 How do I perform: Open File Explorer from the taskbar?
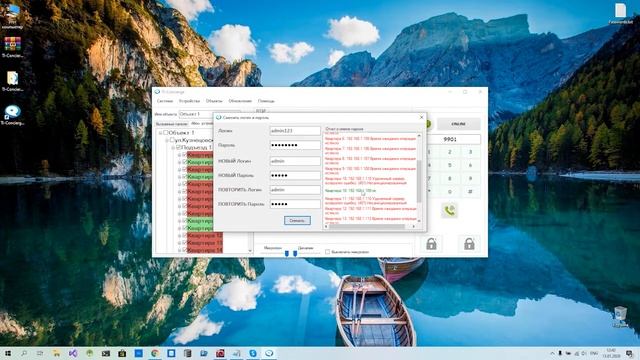pos(56,353)
